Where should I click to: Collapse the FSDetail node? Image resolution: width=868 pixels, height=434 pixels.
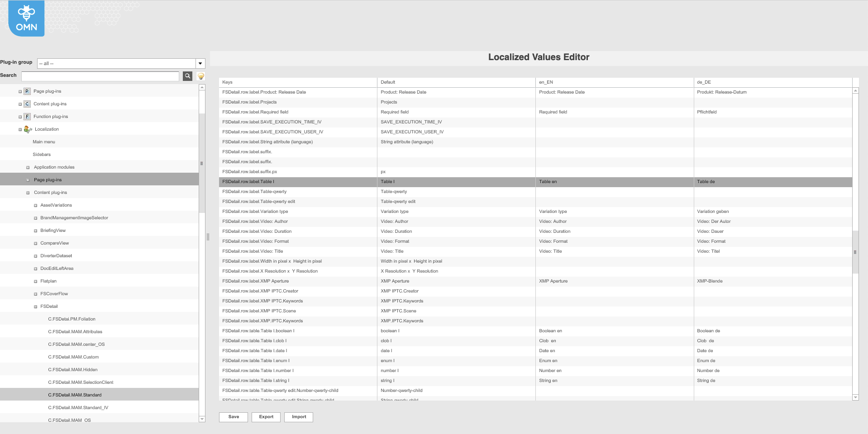(x=35, y=306)
